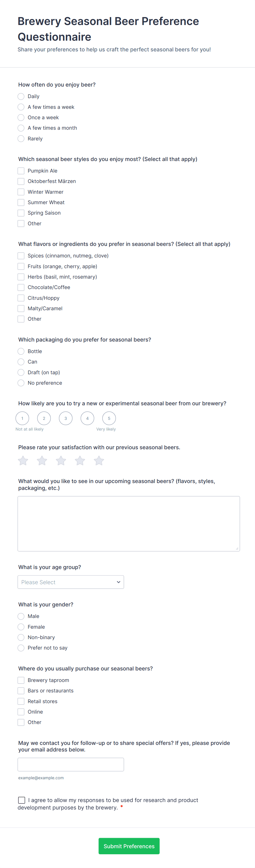
Task: Select the Daily radio option
Action: pos(21,96)
